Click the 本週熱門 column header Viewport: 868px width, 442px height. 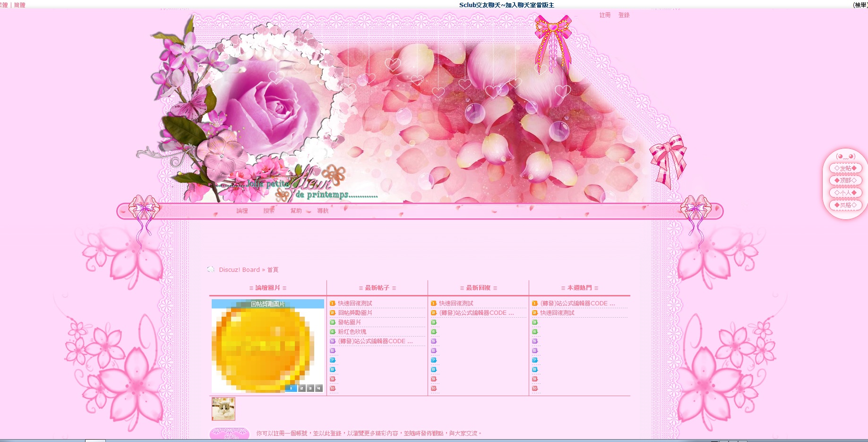coord(579,288)
